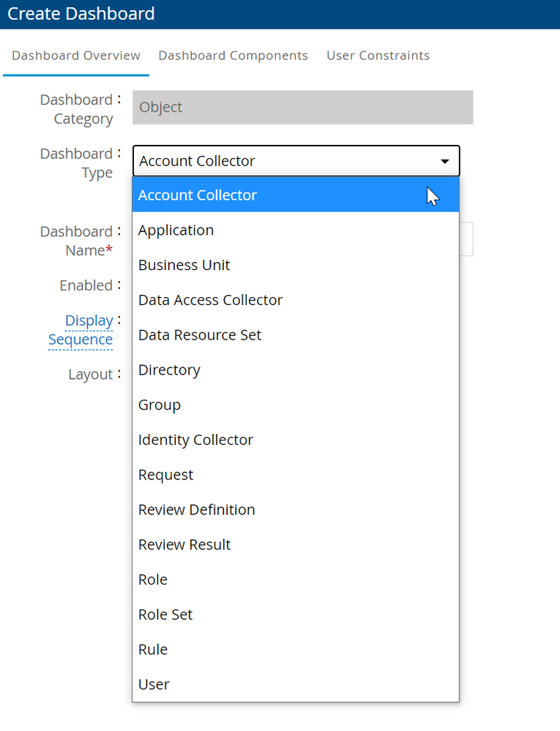Collapse the Dashboard Type dropdown arrow
This screenshot has width=560, height=731.
tap(444, 161)
